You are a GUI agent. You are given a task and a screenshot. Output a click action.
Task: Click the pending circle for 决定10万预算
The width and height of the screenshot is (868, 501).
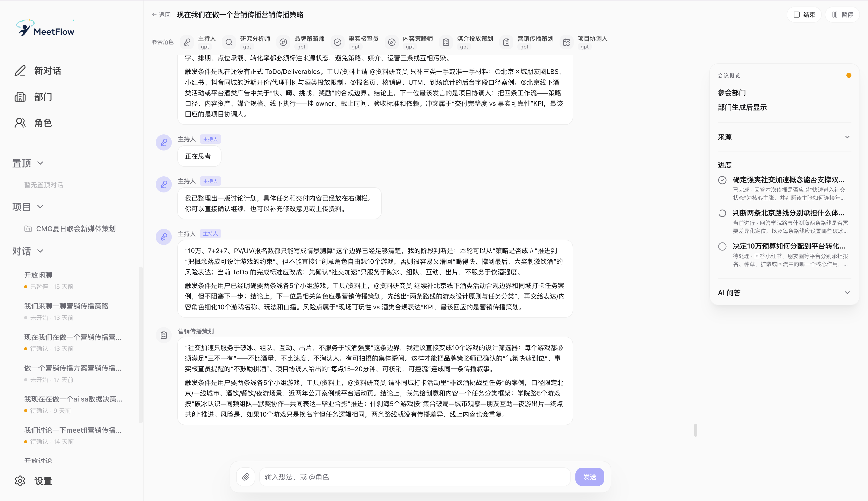point(722,246)
